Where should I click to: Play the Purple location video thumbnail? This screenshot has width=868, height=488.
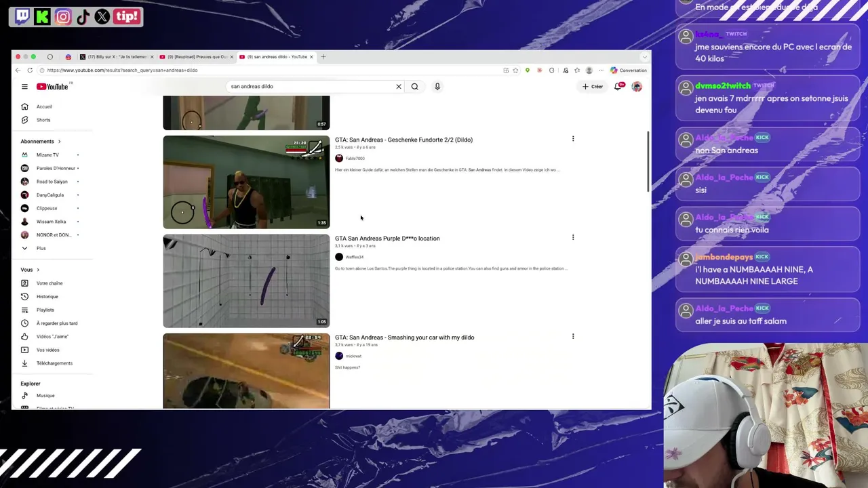(246, 281)
